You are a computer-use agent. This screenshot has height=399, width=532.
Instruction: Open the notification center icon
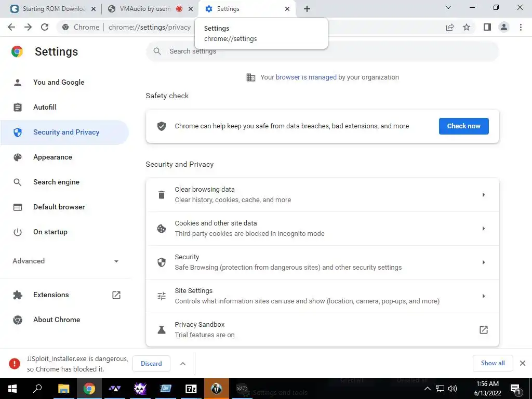coord(515,389)
